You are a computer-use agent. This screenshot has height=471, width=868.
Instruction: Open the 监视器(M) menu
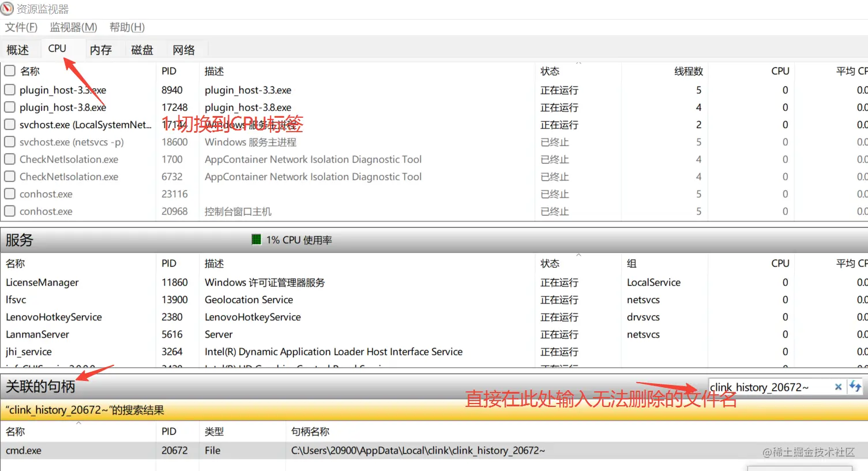(x=73, y=27)
